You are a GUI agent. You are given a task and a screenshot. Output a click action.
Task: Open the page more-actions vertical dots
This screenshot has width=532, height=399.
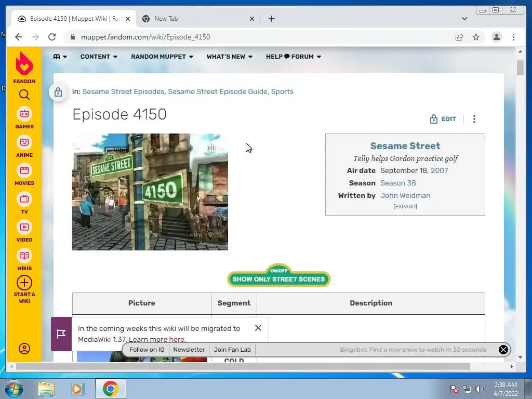pos(474,119)
